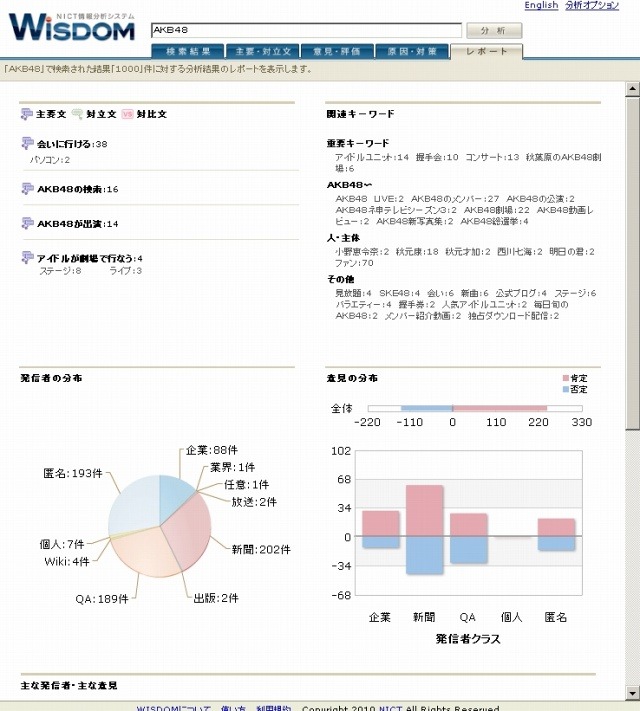The width and height of the screenshot is (640, 711).
Task: Click keyword ファン:70
Action: click(354, 263)
